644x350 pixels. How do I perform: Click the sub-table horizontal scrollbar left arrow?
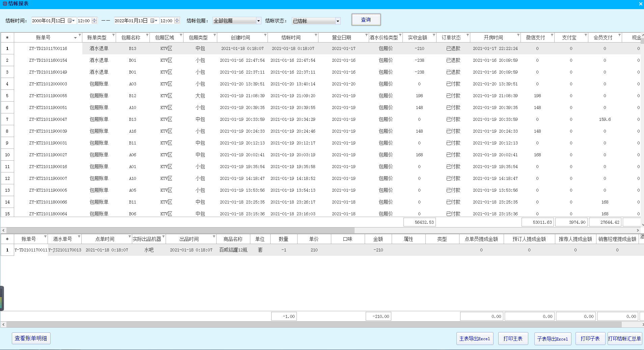(x=3, y=324)
